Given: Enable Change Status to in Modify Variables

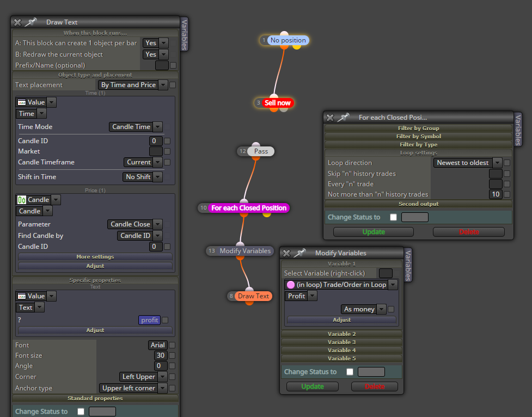Looking at the screenshot, I should (x=350, y=372).
